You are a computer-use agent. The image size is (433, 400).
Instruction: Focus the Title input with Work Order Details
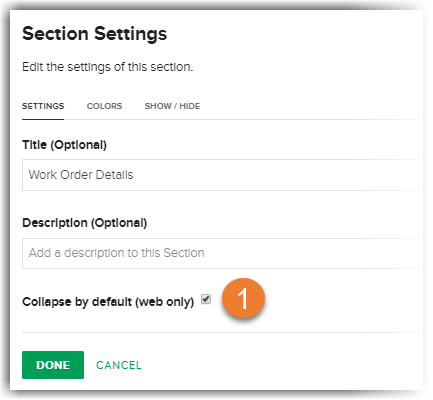click(222, 175)
